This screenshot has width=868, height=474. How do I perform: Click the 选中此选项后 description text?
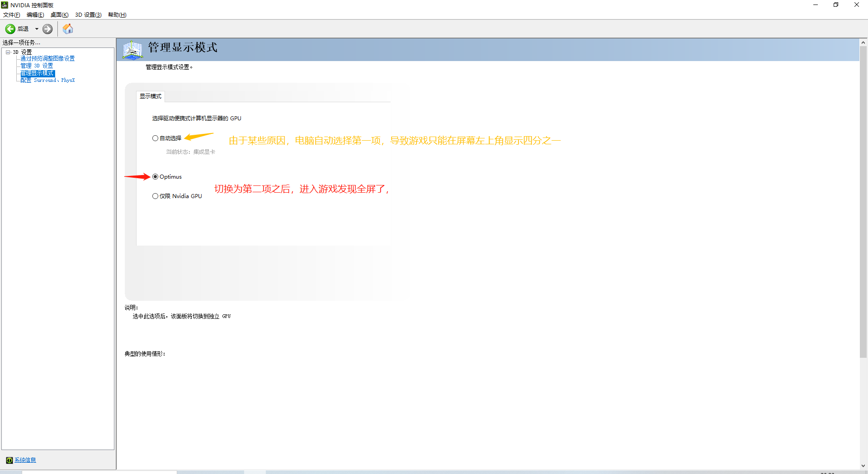pos(182,317)
